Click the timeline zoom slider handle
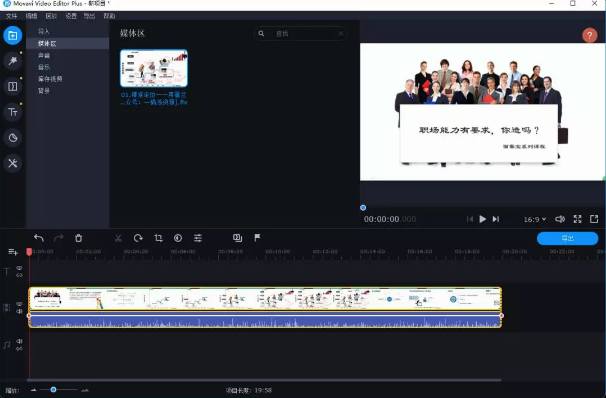Viewport: 606px width, 398px height. tap(54, 389)
